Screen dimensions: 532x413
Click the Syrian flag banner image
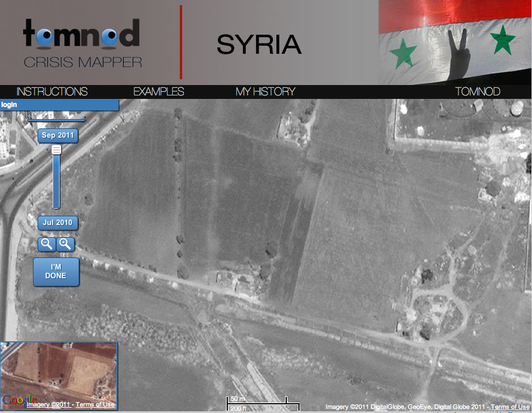point(455,42)
